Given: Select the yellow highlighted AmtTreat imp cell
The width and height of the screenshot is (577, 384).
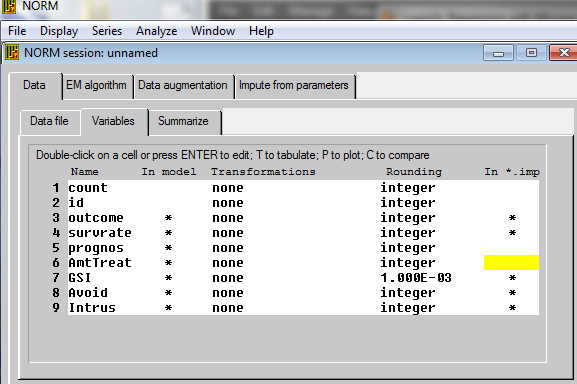Looking at the screenshot, I should tap(511, 263).
